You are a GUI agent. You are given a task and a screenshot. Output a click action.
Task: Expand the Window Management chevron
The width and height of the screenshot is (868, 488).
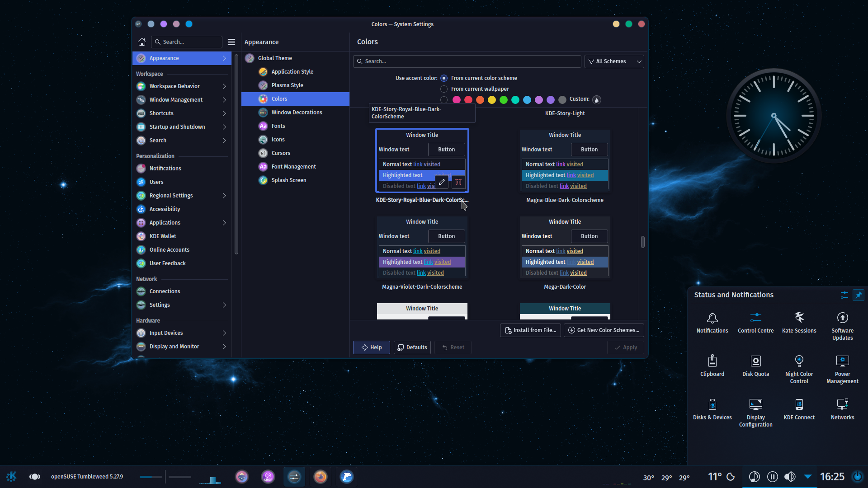pos(224,100)
